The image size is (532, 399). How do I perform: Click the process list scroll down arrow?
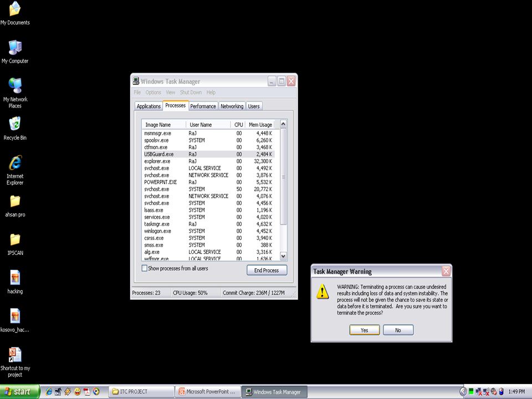[x=283, y=256]
